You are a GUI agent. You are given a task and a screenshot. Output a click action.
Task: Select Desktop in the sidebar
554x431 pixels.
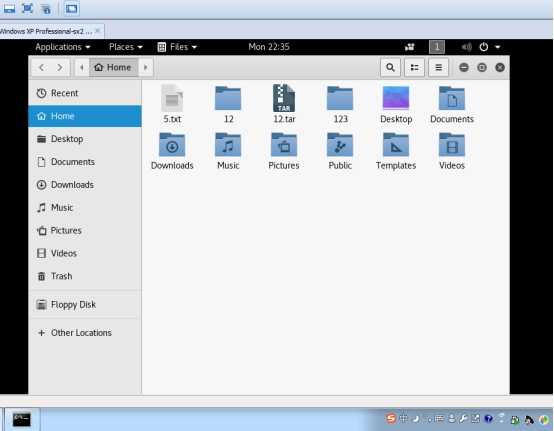click(x=85, y=139)
